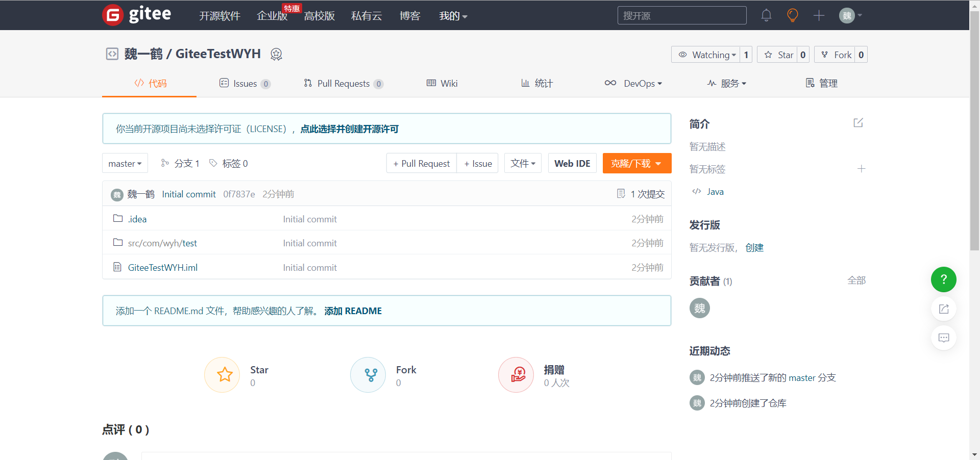The image size is (980, 460).
Task: Open the 管理 tab
Action: (821, 83)
